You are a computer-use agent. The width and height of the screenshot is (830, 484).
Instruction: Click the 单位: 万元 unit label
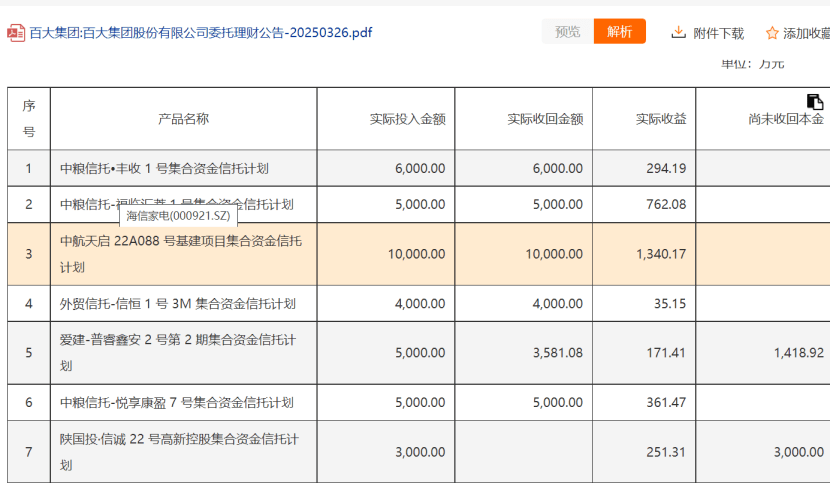[752, 65]
